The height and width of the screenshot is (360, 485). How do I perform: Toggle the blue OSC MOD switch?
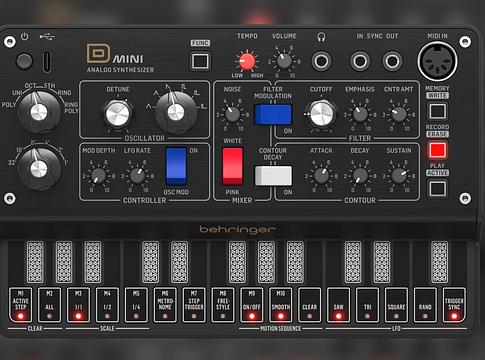coord(176,166)
